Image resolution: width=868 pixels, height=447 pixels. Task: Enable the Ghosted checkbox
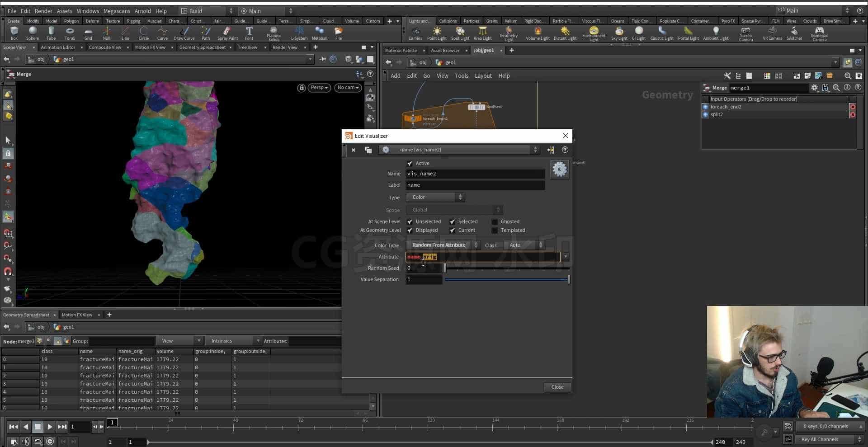495,222
